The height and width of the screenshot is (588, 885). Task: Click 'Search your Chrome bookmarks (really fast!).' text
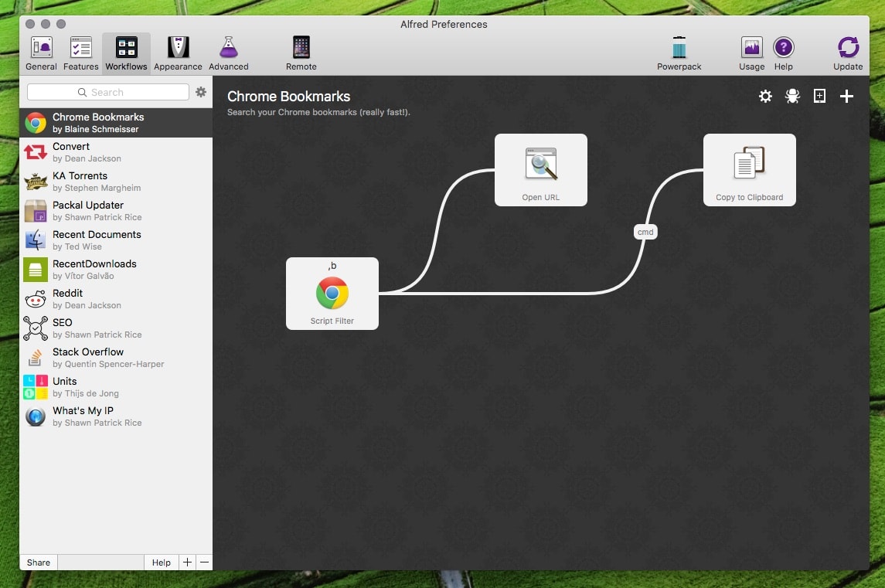pos(318,112)
